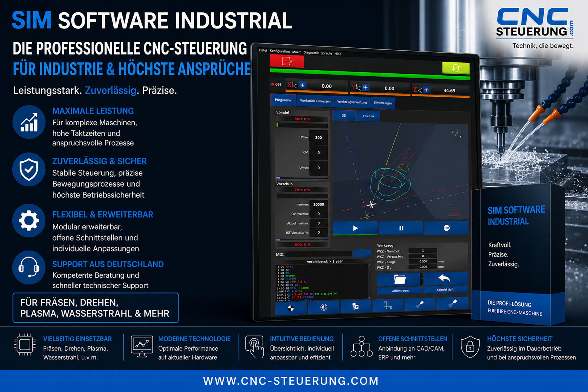Click the Arbeitsraum button

(x=400, y=290)
